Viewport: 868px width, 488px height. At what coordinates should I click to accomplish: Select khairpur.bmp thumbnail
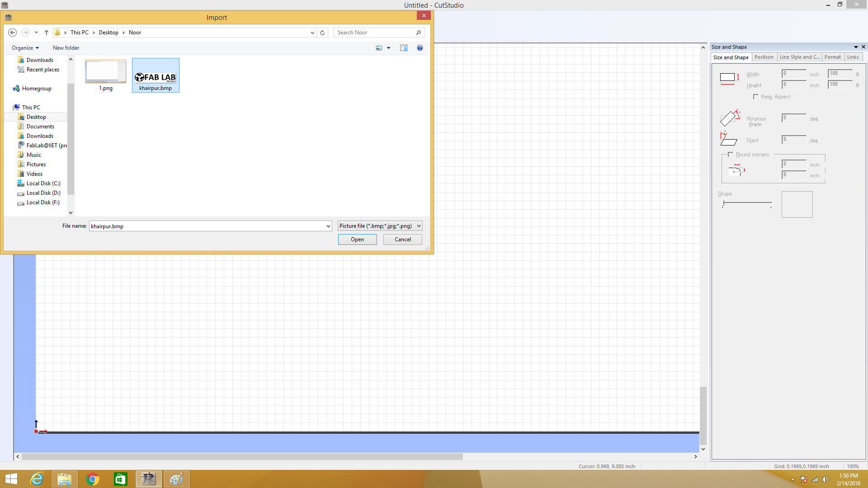pyautogui.click(x=156, y=75)
